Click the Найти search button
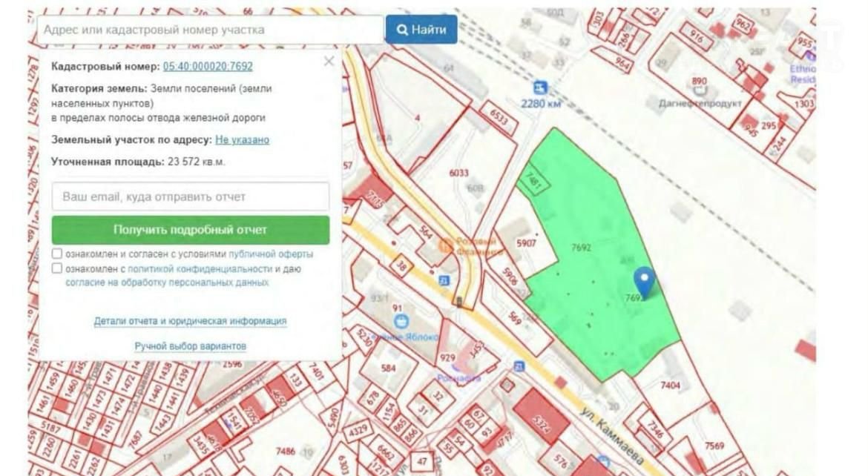This screenshot has width=868, height=476. 421,30
